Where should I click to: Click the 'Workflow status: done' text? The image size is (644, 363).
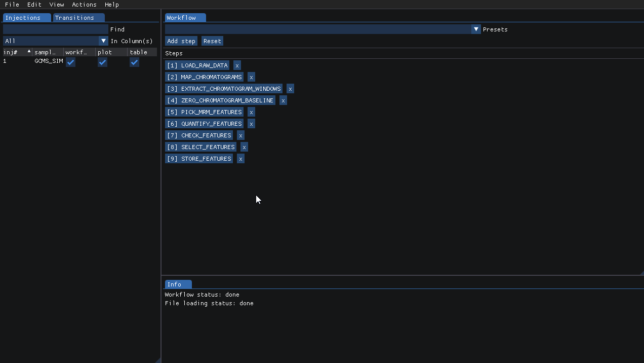[x=202, y=295]
